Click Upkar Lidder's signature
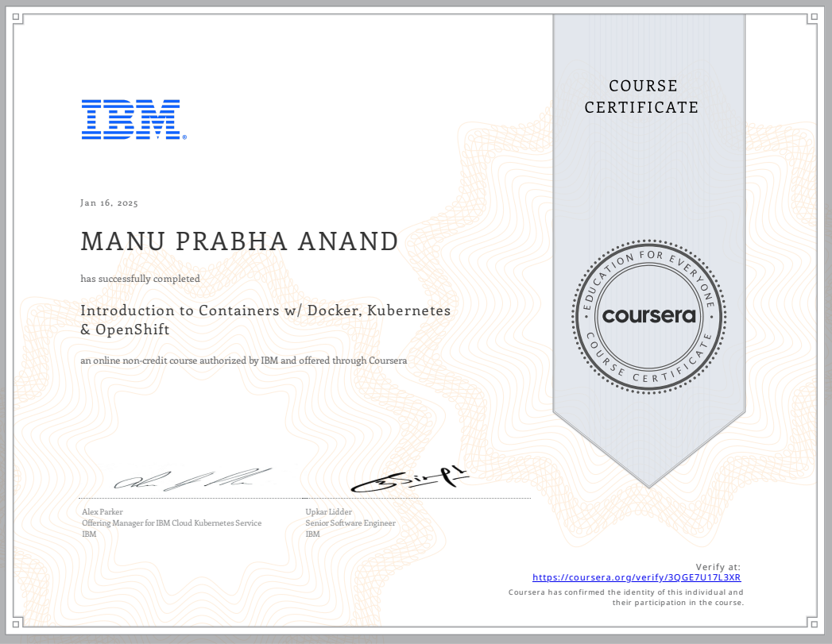 [x=409, y=480]
